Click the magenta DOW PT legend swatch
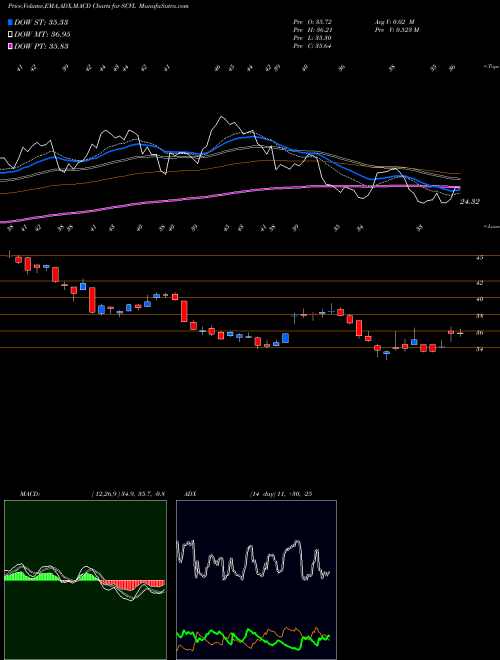This screenshot has width=500, height=660. pos(10,46)
